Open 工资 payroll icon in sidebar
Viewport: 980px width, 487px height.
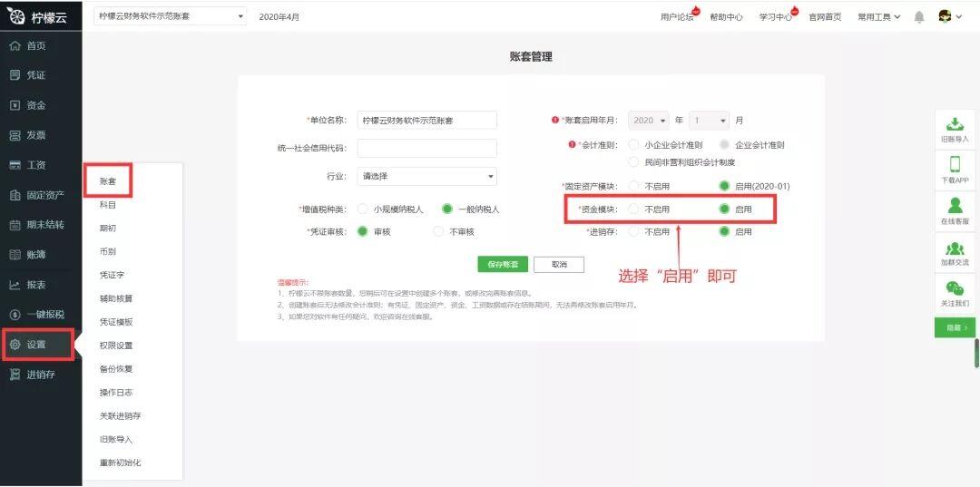(x=15, y=165)
